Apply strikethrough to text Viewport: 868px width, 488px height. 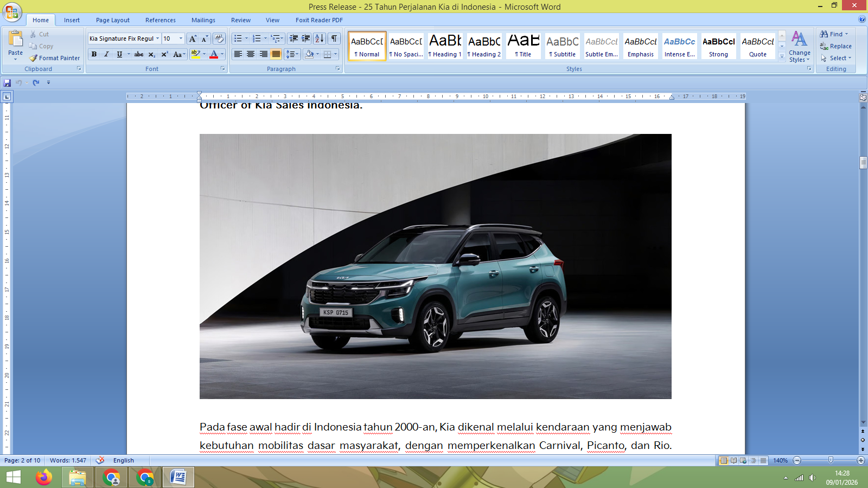(x=139, y=54)
